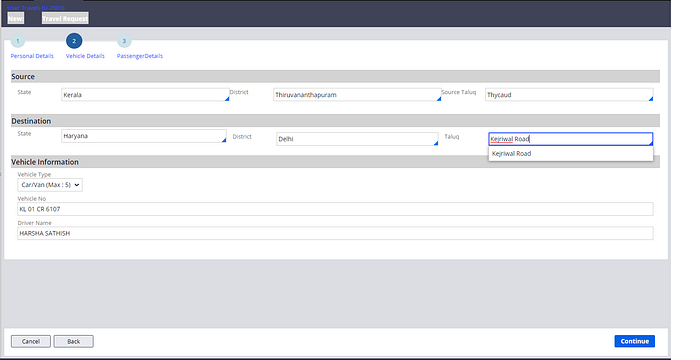Click Vehicle No input field
The height and width of the screenshot is (360, 700).
(335, 209)
